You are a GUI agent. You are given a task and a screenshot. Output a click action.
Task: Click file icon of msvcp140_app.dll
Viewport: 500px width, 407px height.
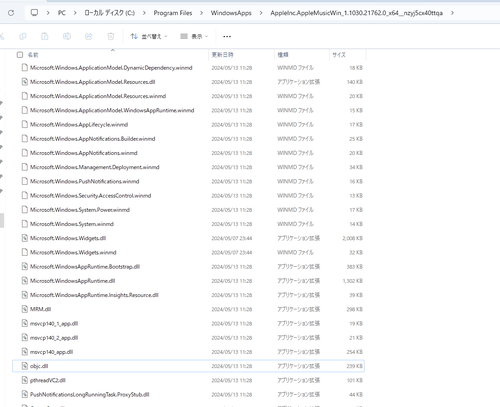(25, 352)
